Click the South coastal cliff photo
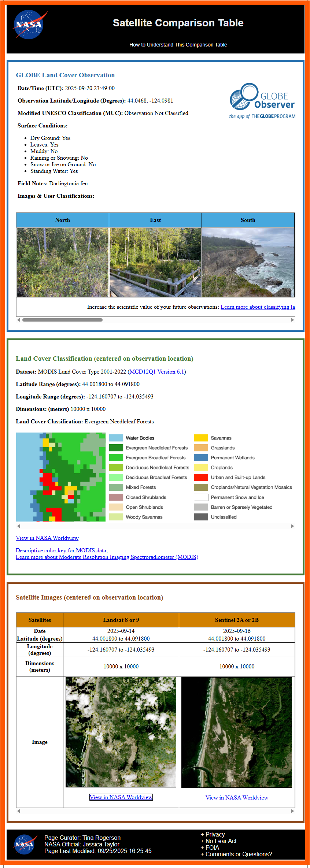This screenshot has width=310, height=868. 248,262
